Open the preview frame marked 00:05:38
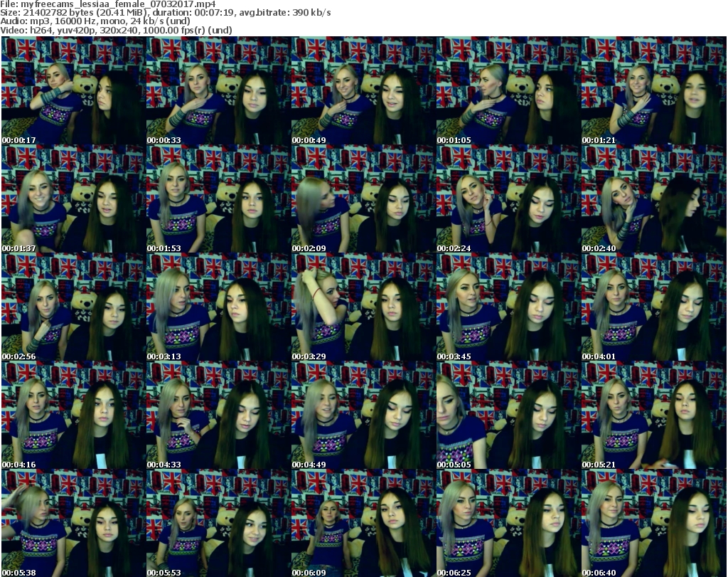728x577 pixels. click(73, 524)
